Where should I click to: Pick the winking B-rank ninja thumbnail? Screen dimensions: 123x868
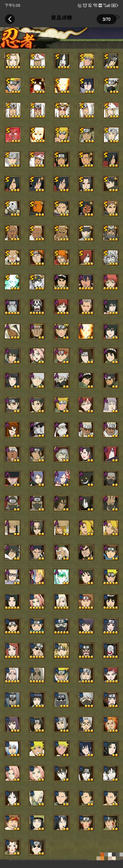tap(111, 700)
